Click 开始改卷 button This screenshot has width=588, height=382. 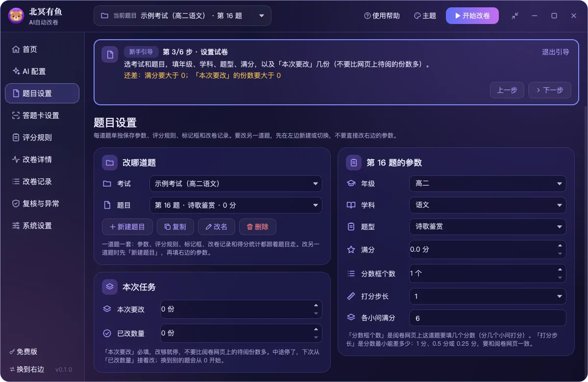472,16
